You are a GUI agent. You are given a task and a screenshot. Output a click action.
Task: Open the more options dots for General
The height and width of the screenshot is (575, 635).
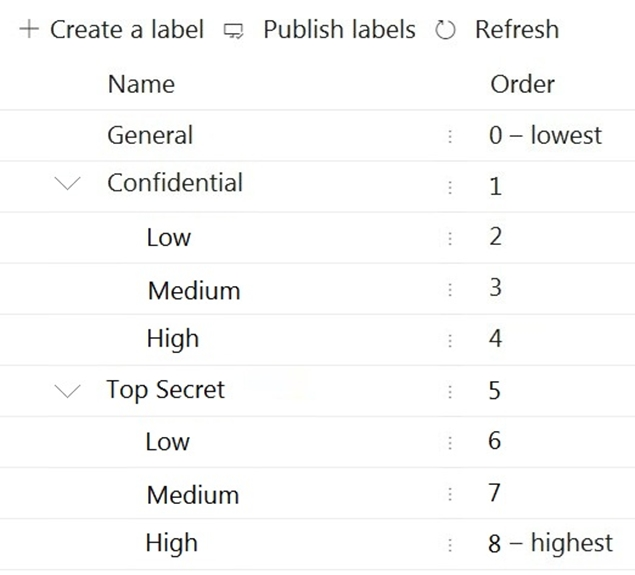[x=450, y=136]
